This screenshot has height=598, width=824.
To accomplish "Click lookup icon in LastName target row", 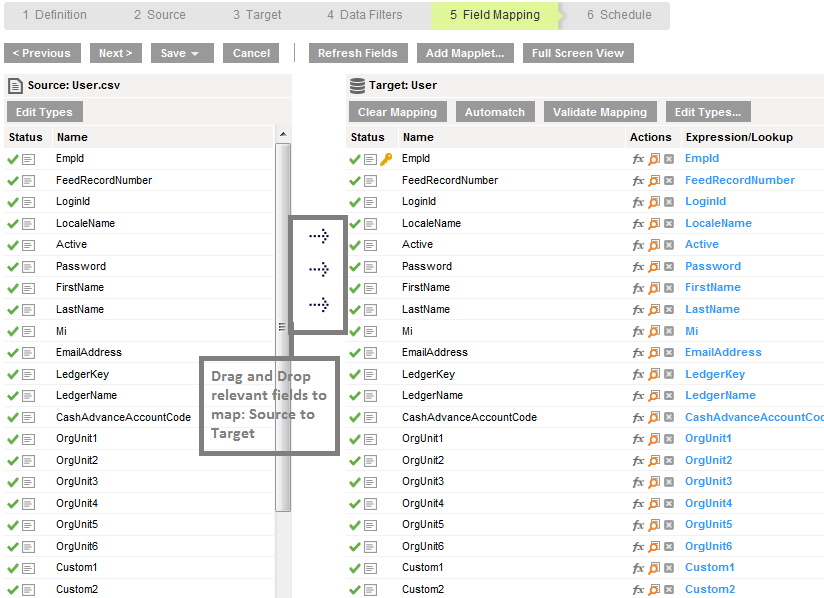I will (x=654, y=310).
